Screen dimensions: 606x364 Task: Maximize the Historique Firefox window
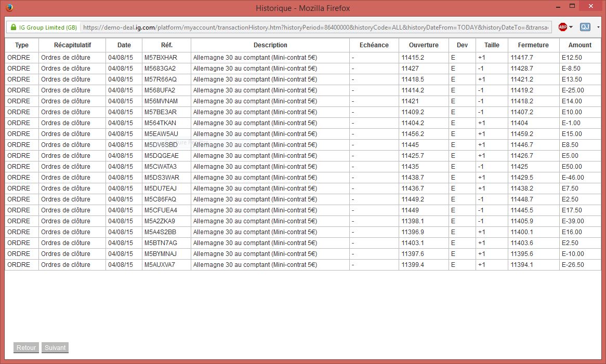(x=572, y=6)
